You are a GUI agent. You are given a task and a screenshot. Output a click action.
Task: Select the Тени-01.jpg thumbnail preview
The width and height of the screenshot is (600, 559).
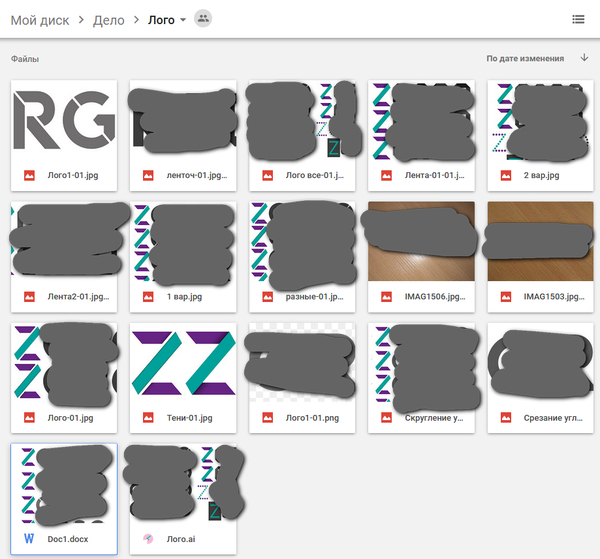pyautogui.click(x=183, y=363)
